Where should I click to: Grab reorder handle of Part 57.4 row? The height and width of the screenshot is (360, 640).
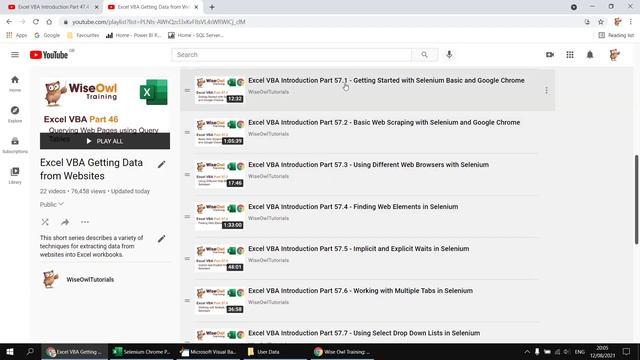[x=187, y=216]
